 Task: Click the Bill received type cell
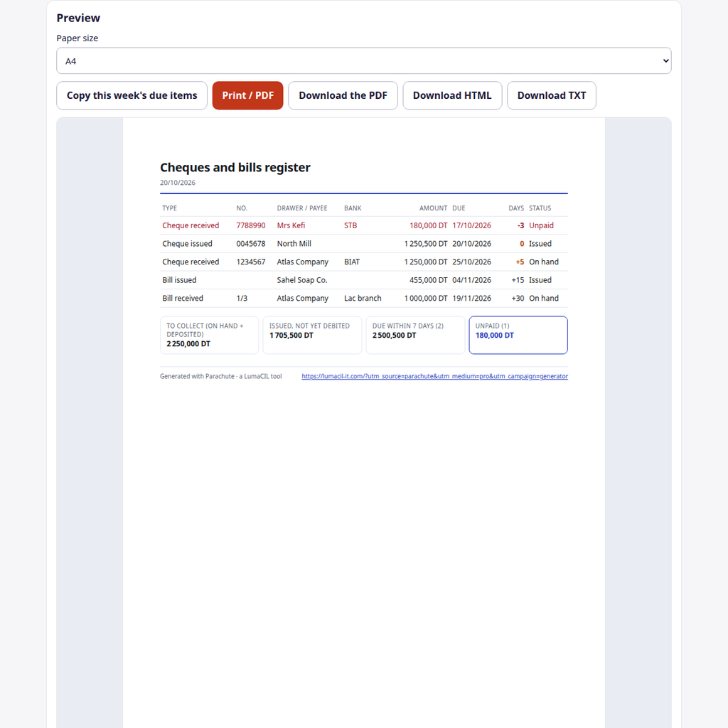[x=183, y=298]
